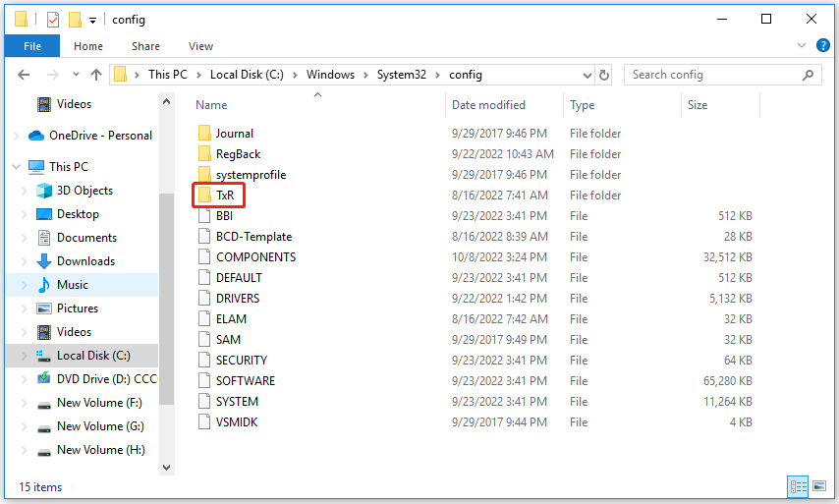The height and width of the screenshot is (504, 839).
Task: Click navigation pane scroll up arrow
Action: click(166, 101)
